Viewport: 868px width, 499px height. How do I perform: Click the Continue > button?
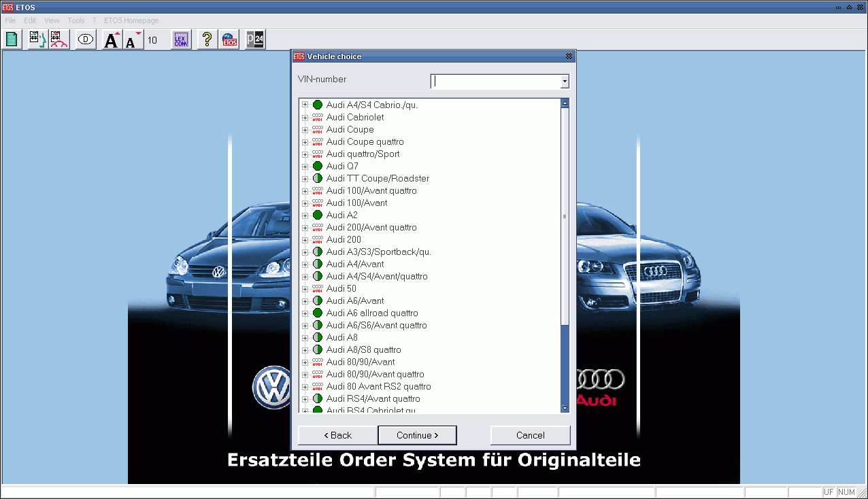point(417,435)
